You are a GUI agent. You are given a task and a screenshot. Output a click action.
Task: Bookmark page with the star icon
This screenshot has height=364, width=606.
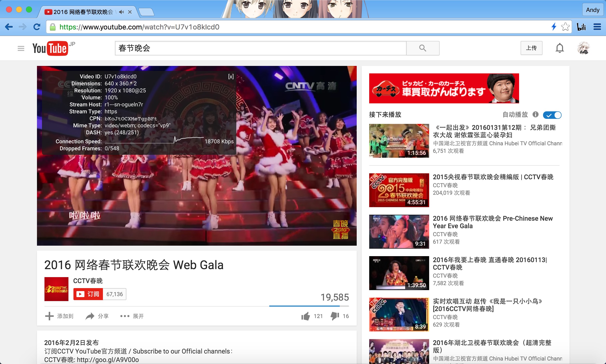[x=565, y=27]
